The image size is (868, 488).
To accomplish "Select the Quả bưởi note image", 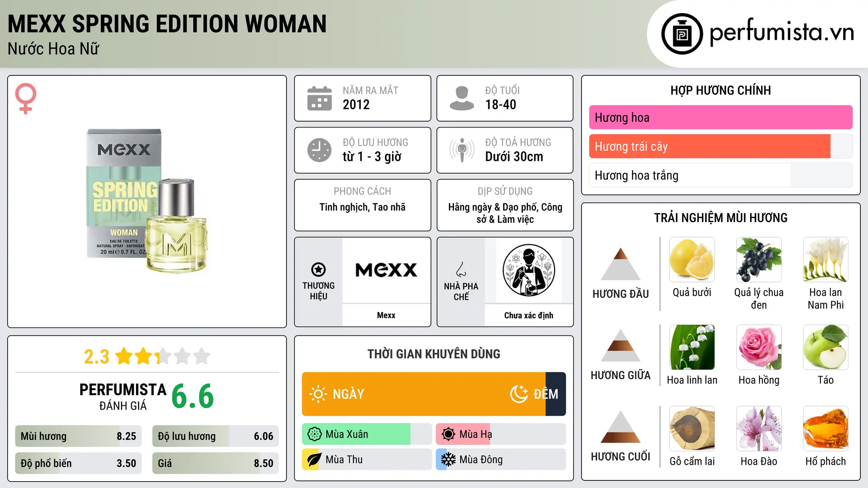I will tap(692, 260).
